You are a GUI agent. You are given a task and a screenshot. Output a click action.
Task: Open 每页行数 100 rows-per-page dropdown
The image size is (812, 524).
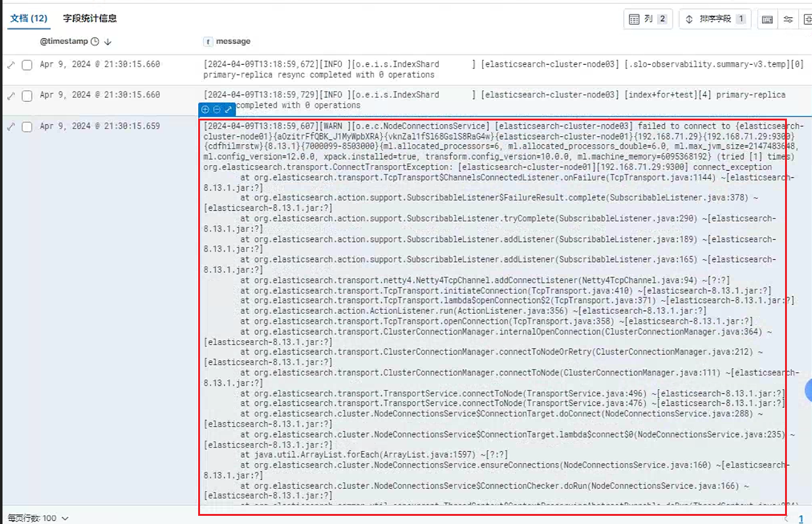point(38,518)
